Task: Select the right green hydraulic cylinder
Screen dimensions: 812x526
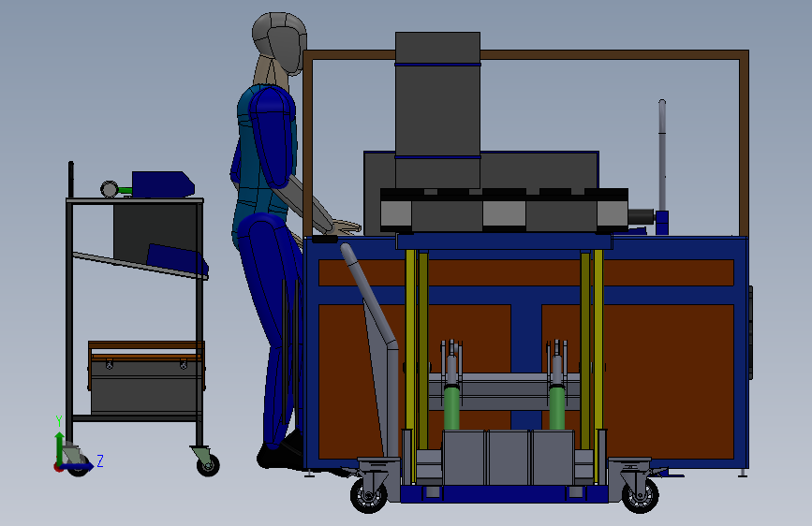Action: click(556, 408)
